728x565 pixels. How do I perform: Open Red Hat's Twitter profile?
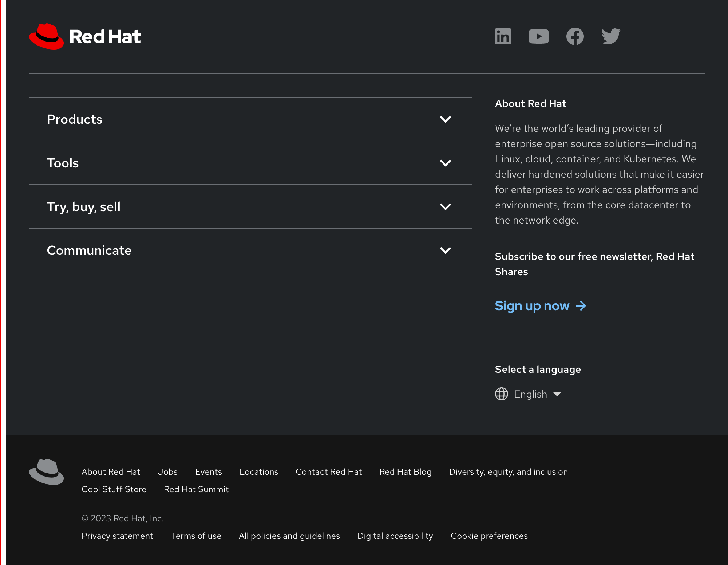[x=611, y=36]
